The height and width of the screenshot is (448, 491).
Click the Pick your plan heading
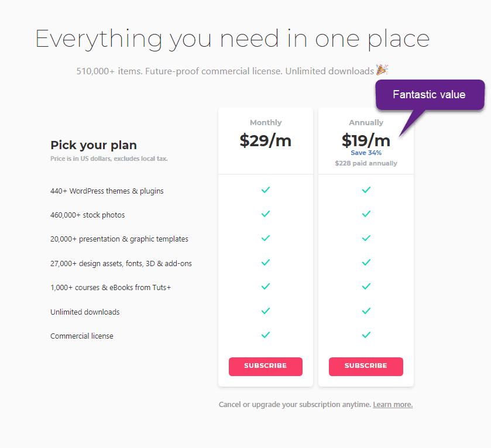[x=94, y=145]
